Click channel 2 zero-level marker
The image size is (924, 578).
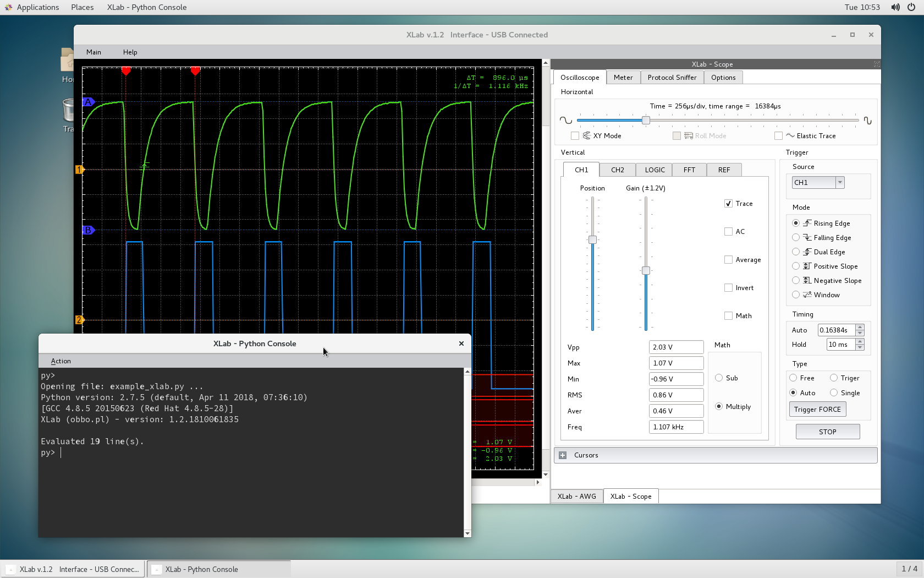point(80,320)
